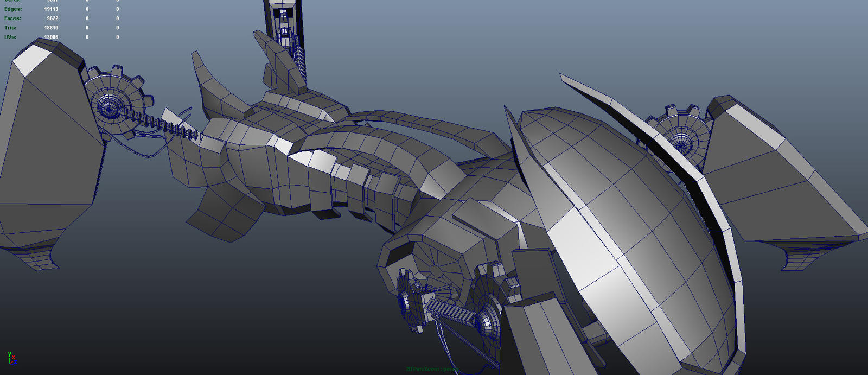The width and height of the screenshot is (868, 375).
Task: Click the "Edges:" HUD label
Action: [x=13, y=9]
